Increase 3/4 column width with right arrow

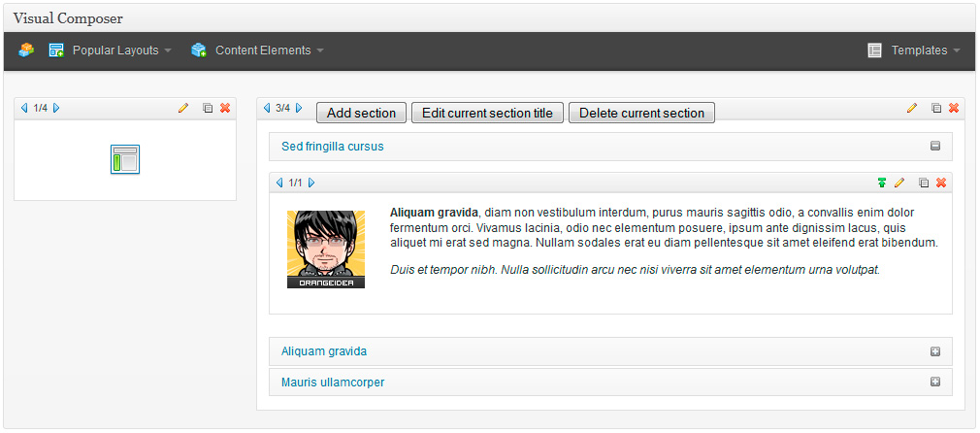pyautogui.click(x=299, y=108)
